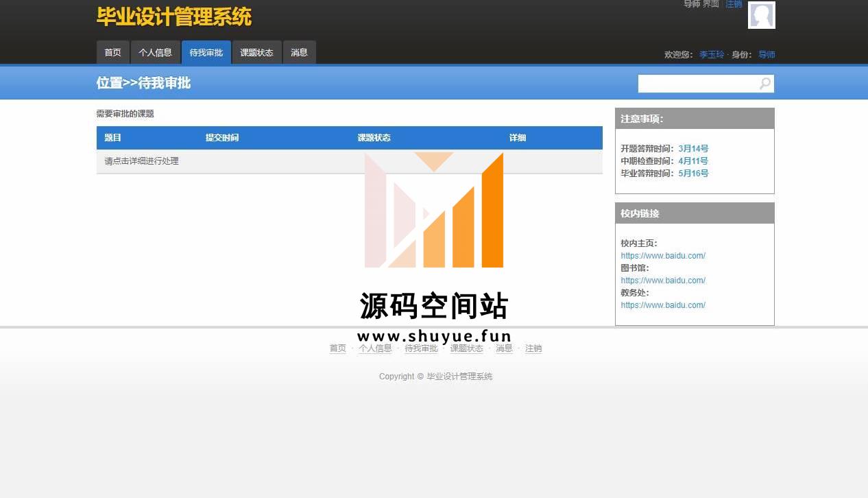The image size is (868, 498).
Task: Click the footer 课题状态 link
Action: [467, 348]
